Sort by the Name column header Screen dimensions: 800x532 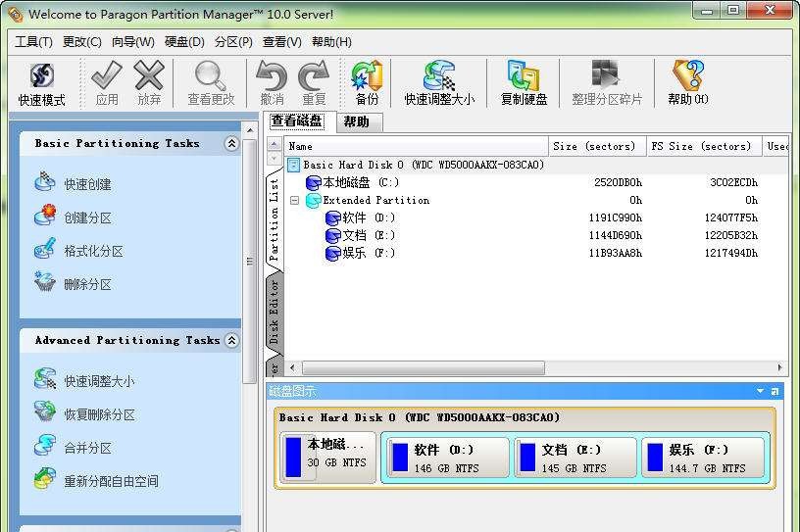(x=416, y=146)
